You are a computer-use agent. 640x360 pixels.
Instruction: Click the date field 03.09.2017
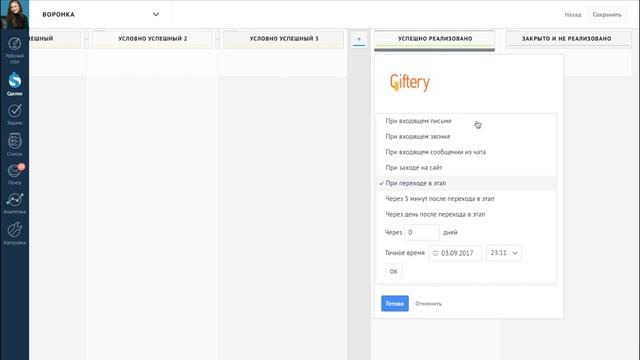click(455, 253)
